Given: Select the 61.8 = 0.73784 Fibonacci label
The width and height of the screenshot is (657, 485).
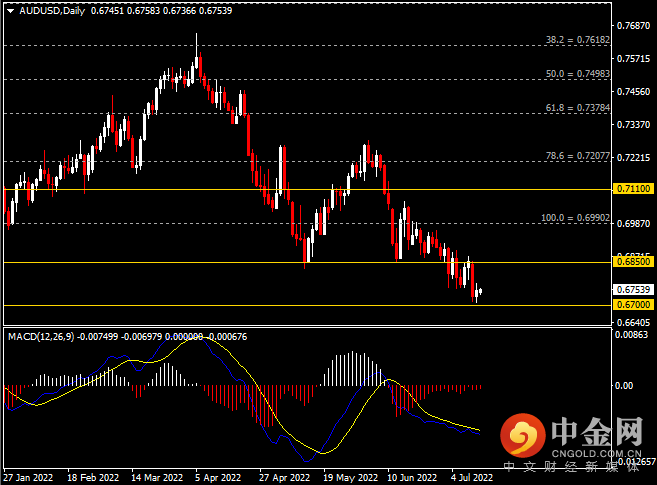Looking at the screenshot, I should 577,108.
